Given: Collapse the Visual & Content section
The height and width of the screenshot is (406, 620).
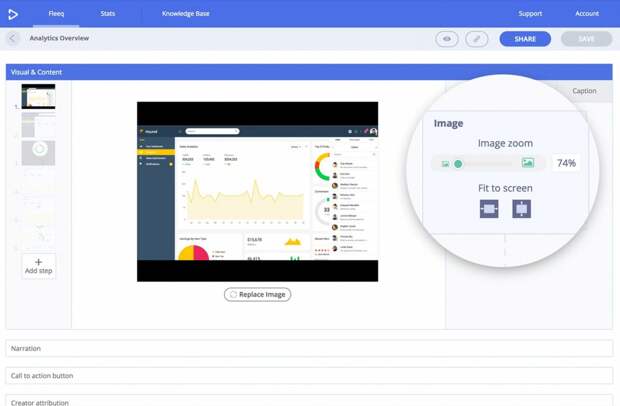Looking at the screenshot, I should (x=309, y=72).
